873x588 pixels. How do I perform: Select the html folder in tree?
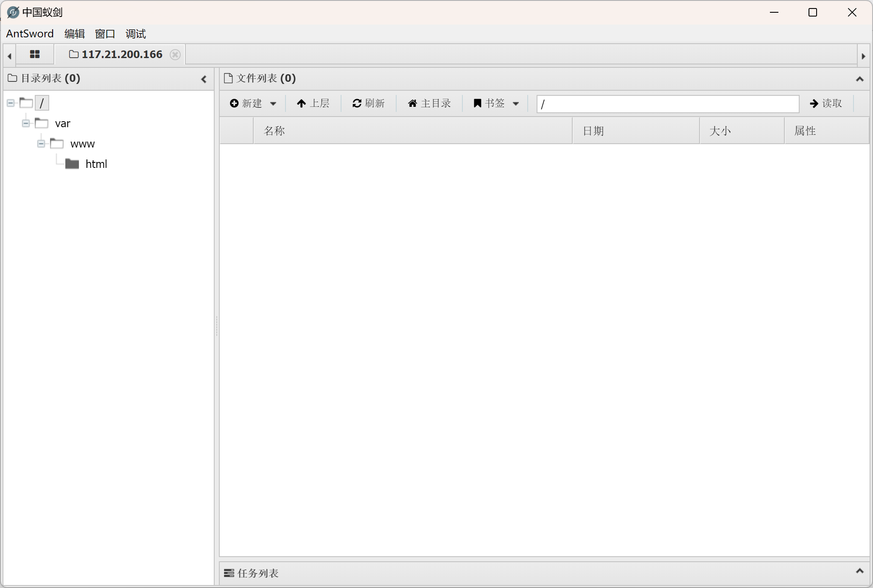pyautogui.click(x=96, y=164)
